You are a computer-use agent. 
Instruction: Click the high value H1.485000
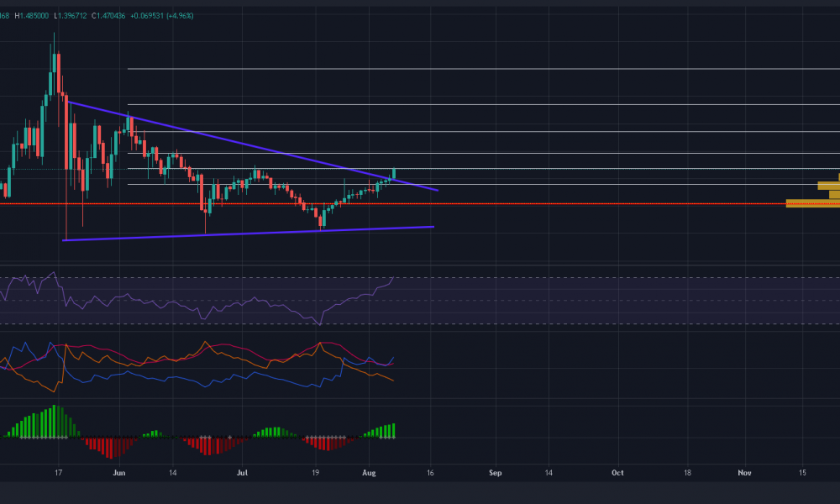click(x=32, y=16)
